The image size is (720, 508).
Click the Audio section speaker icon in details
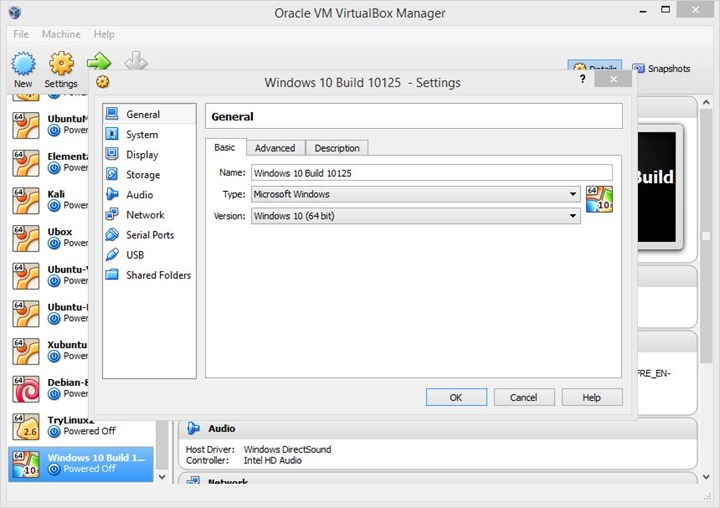193,428
